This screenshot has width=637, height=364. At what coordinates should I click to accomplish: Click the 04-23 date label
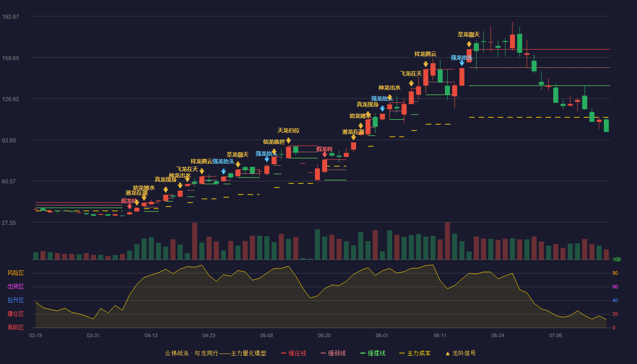click(209, 335)
